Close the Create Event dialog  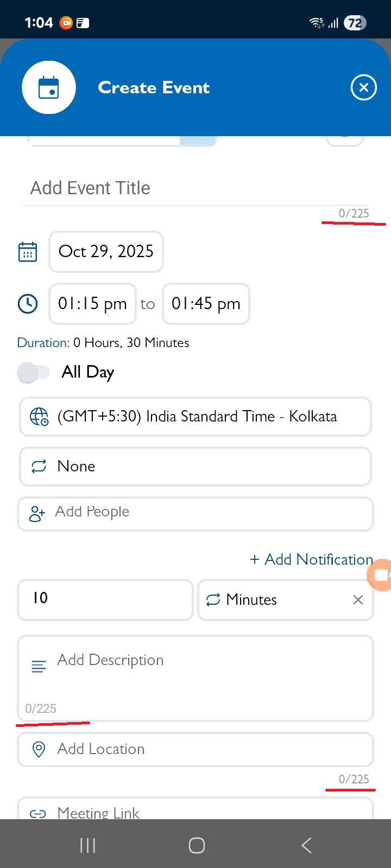(x=363, y=87)
